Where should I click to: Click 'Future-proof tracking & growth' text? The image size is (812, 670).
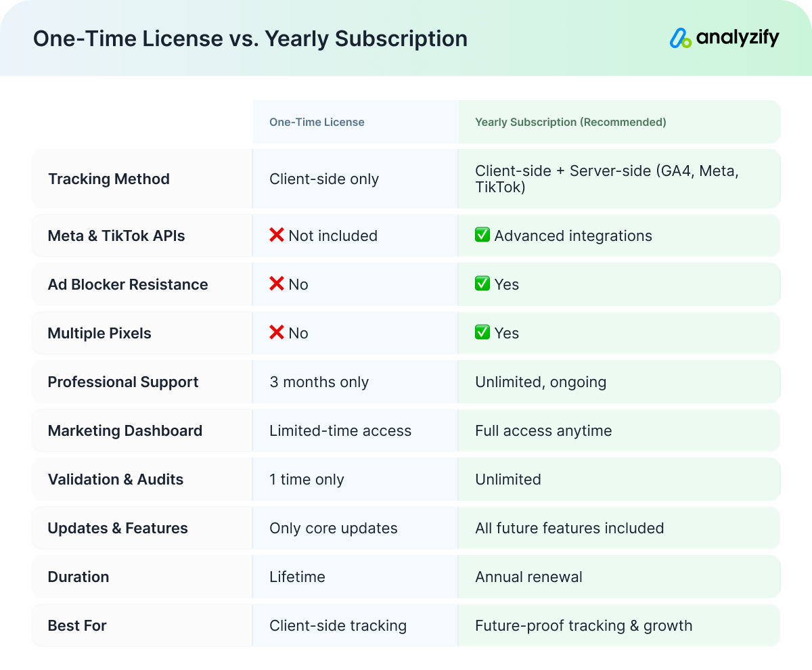(x=583, y=626)
